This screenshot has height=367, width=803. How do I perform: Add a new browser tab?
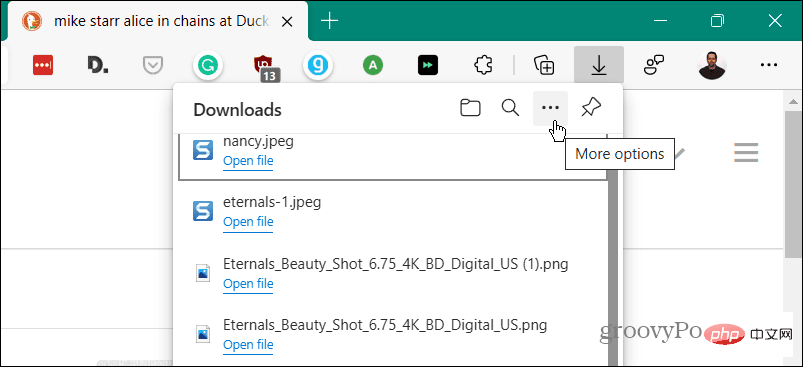pos(329,21)
